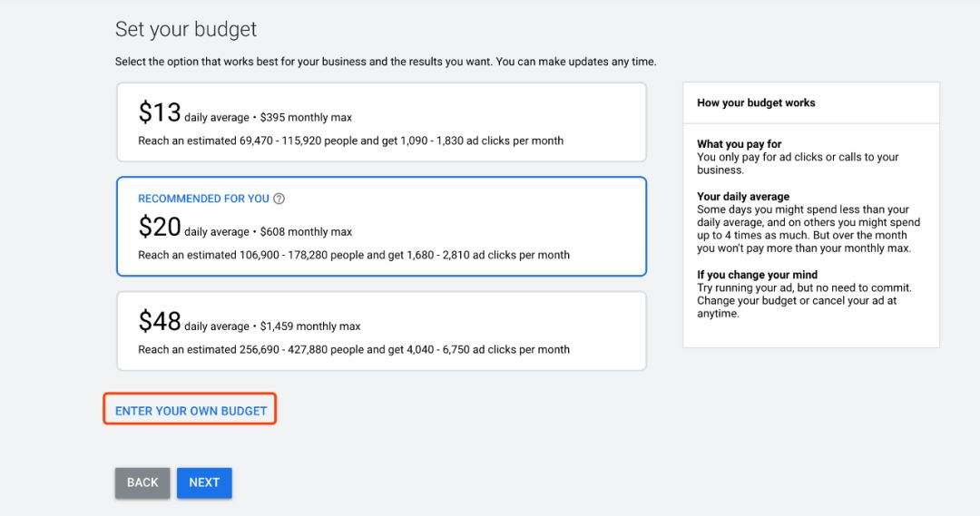The width and height of the screenshot is (980, 516).
Task: Open Enter your own budget link
Action: pyautogui.click(x=191, y=411)
